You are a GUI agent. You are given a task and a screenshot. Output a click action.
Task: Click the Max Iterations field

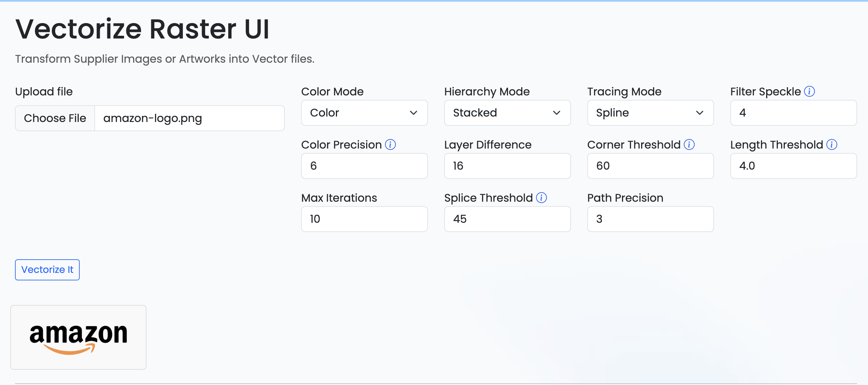pyautogui.click(x=364, y=219)
